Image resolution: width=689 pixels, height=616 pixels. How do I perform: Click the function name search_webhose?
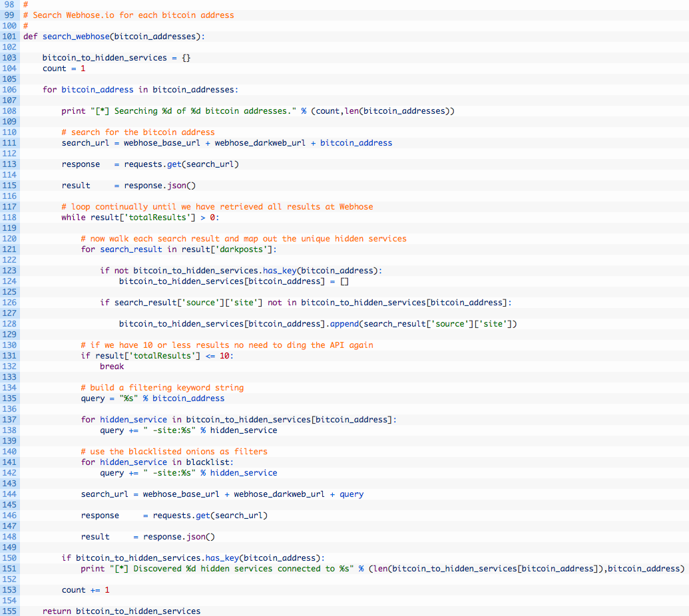(x=76, y=37)
